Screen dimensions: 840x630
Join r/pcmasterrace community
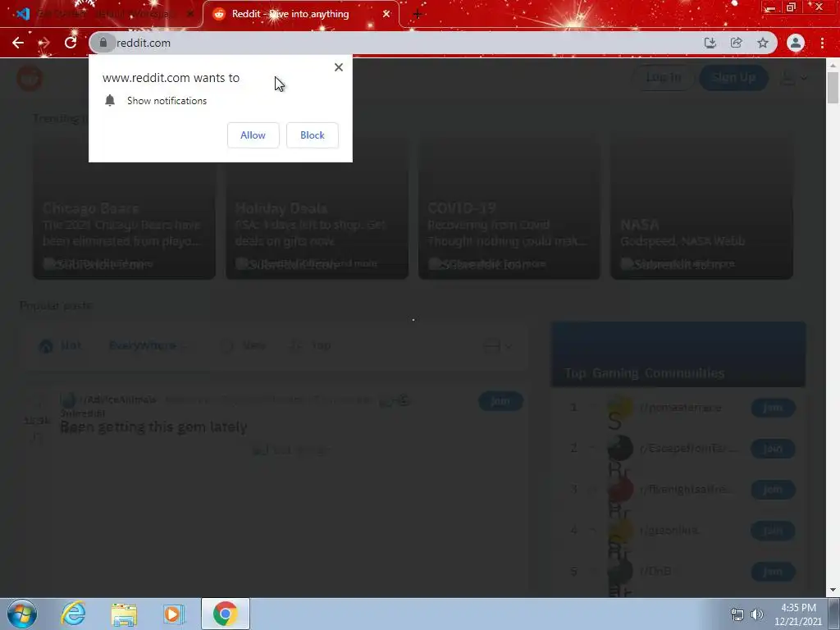point(773,408)
